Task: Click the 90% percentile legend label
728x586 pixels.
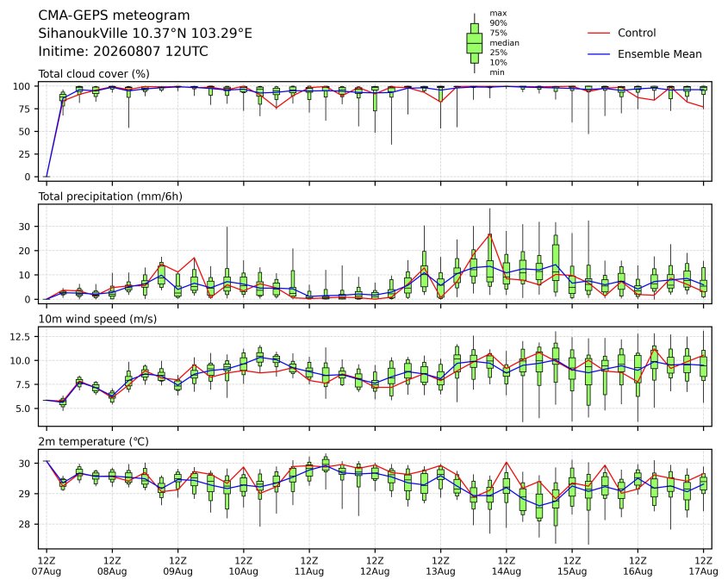Action: 498,22
